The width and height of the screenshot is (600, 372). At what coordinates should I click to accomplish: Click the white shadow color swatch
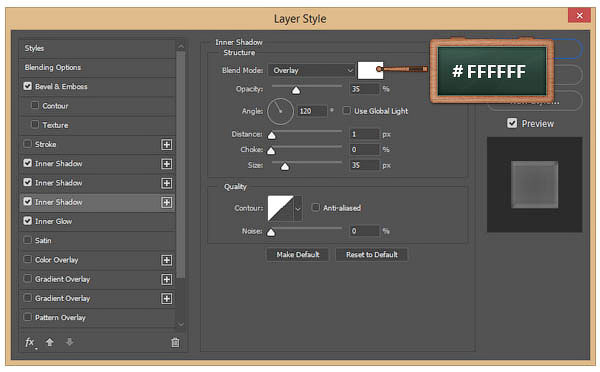[x=370, y=70]
